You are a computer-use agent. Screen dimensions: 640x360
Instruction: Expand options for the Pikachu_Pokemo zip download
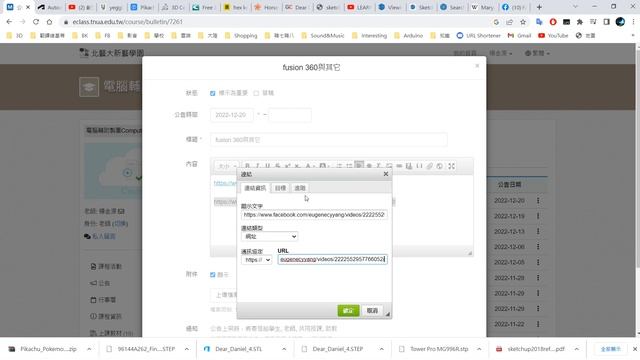(x=89, y=349)
